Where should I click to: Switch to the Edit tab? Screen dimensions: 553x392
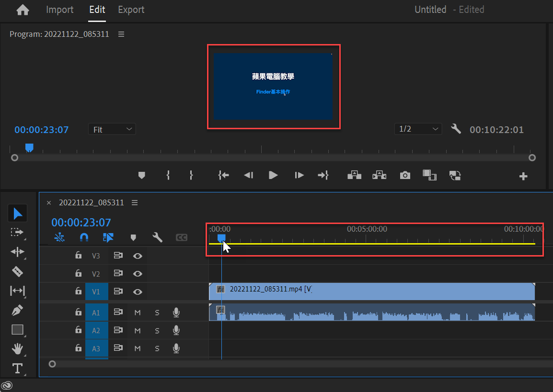coord(97,10)
